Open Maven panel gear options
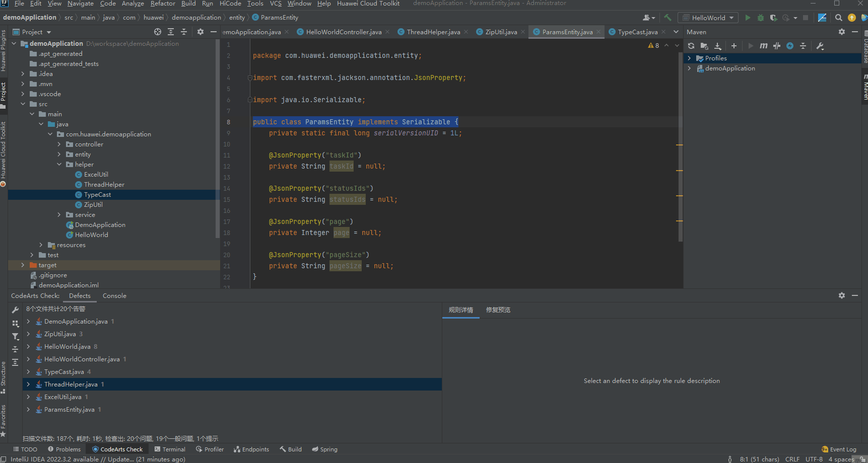This screenshot has height=463, width=868. [842, 32]
